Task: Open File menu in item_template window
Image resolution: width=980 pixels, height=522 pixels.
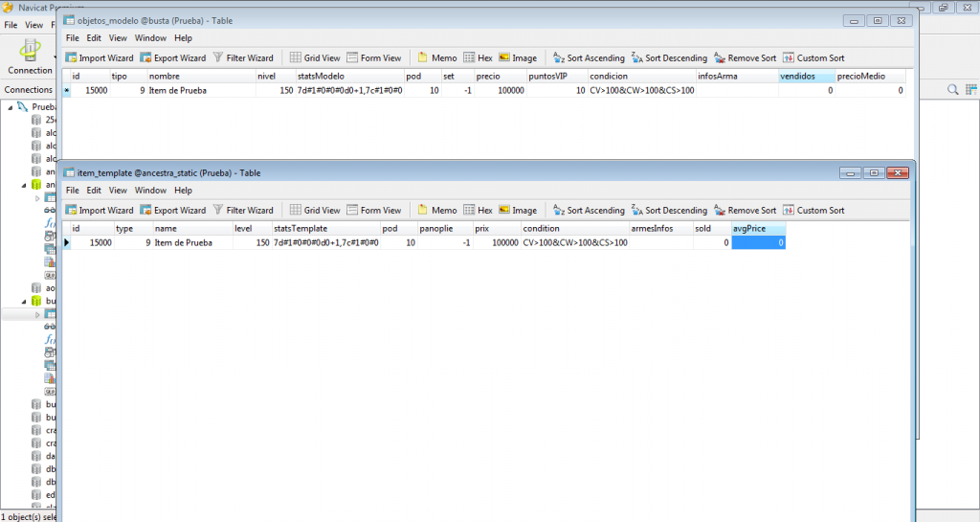Action: point(73,191)
